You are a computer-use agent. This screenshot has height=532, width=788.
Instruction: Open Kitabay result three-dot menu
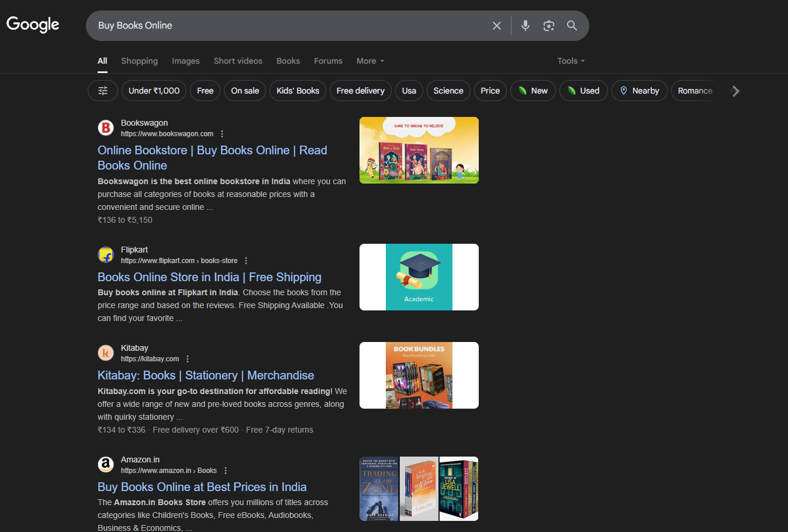188,359
